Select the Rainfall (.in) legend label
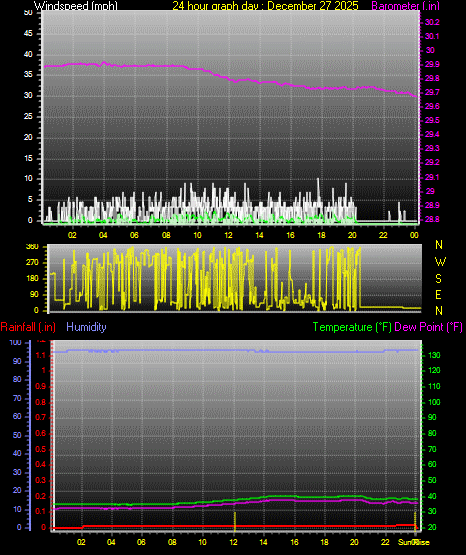Image resolution: width=466 pixels, height=555 pixels. [x=28, y=327]
